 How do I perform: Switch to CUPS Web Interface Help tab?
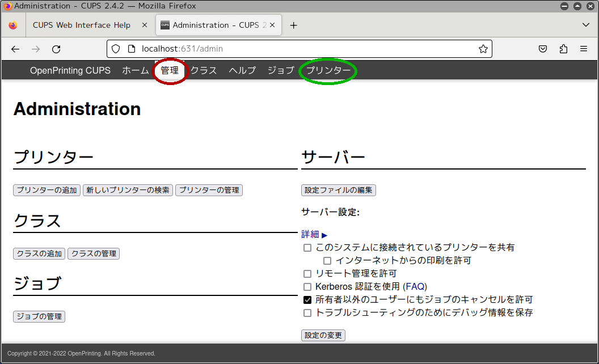point(81,25)
